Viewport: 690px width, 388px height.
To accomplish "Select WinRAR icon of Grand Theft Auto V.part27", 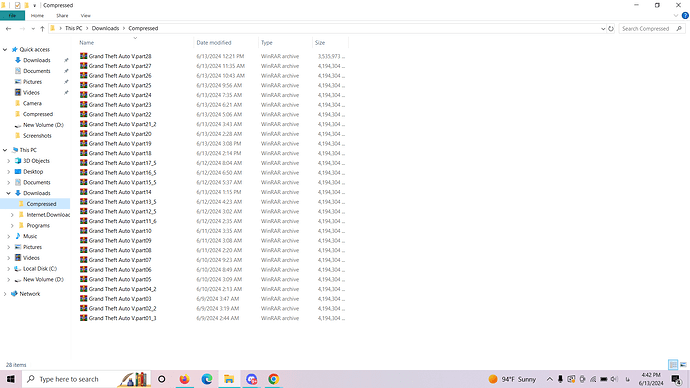I will pos(84,66).
